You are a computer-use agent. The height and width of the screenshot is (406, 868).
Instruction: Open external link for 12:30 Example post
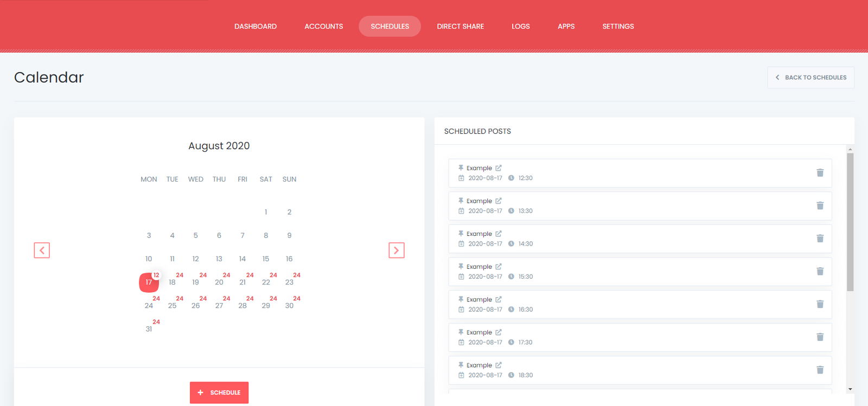point(499,168)
